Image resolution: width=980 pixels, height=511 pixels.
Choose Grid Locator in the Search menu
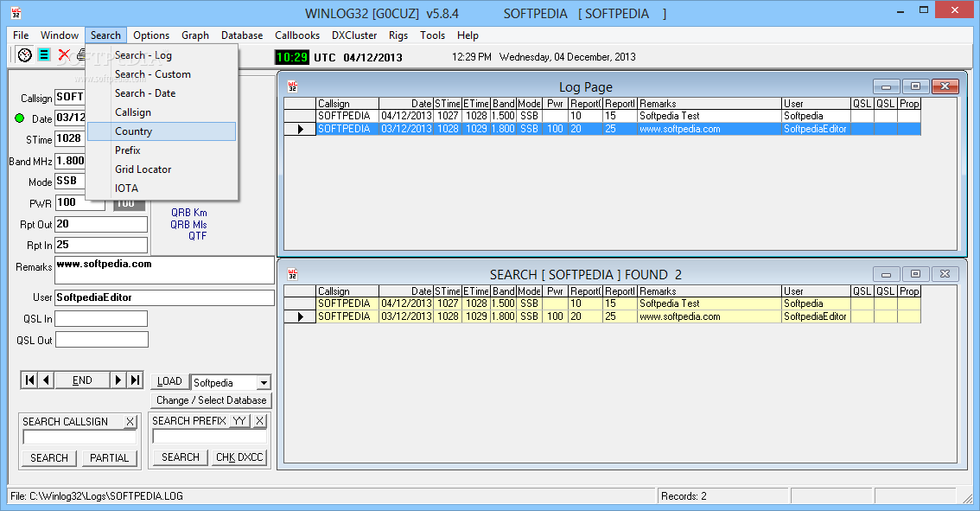click(162, 169)
